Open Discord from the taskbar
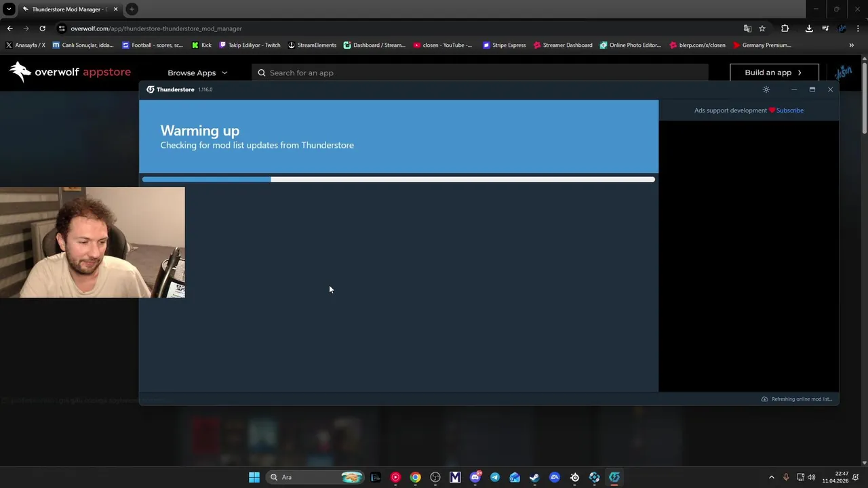The height and width of the screenshot is (488, 868). [x=475, y=477]
